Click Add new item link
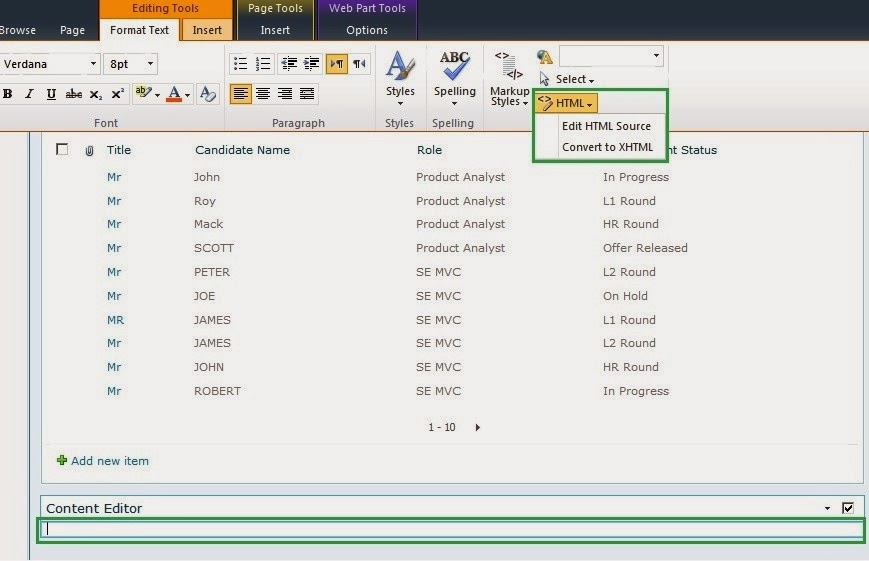Screen dimensions: 869x561 (110, 461)
